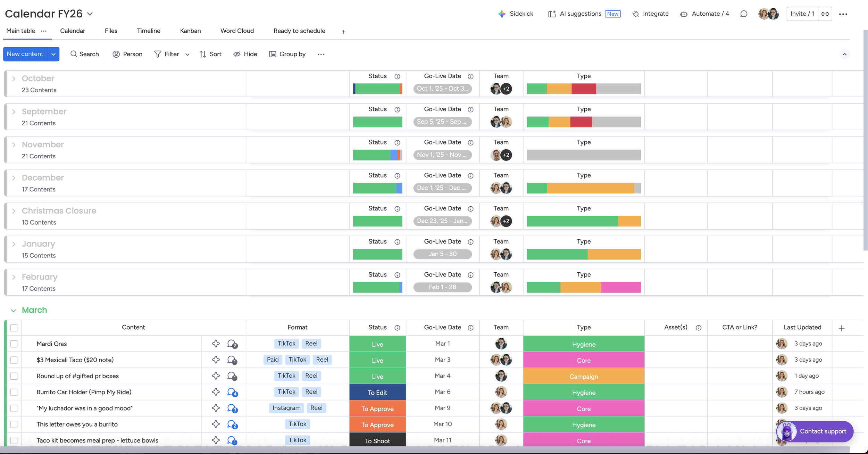Viewport: 868px width, 454px height.
Task: Open conversation bubble for Mardi Gras row
Action: point(232,344)
